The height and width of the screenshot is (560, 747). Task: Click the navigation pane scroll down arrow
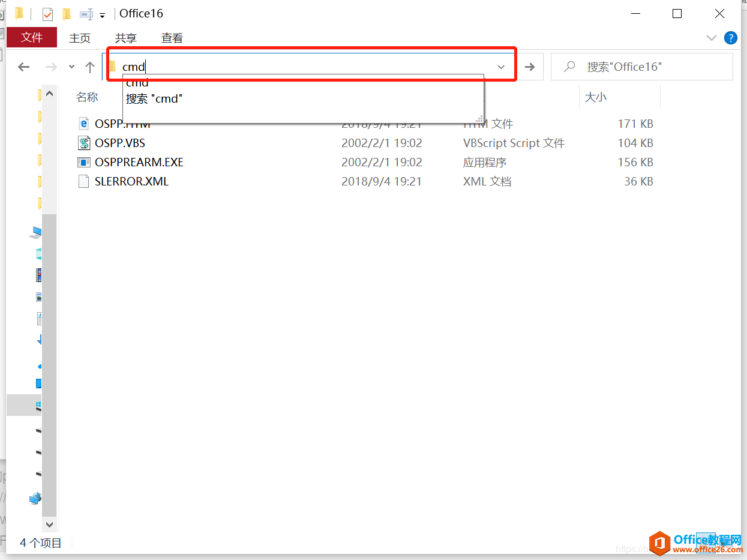pos(50,524)
